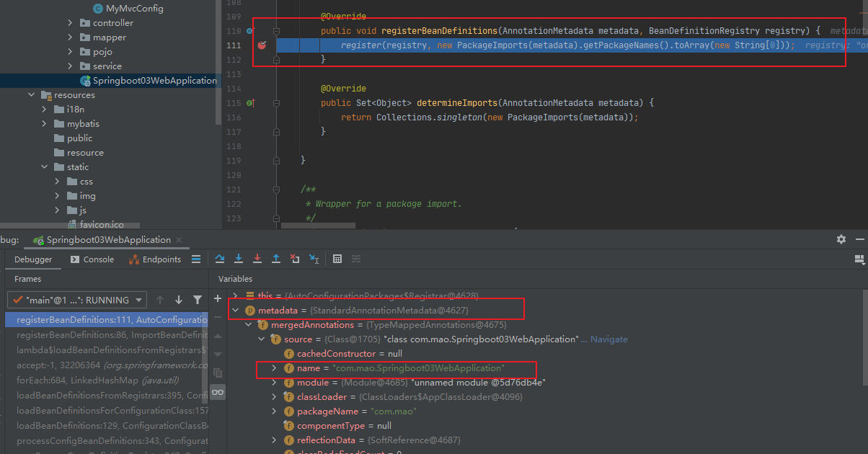Switch to the Debugger tab
This screenshot has height=454, width=868.
click(33, 259)
